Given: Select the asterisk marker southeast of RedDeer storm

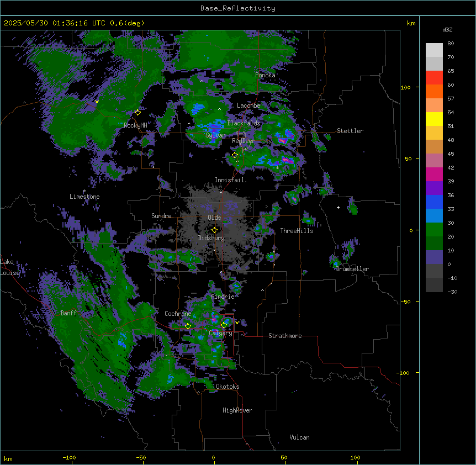Looking at the screenshot, I should pyautogui.click(x=277, y=167).
